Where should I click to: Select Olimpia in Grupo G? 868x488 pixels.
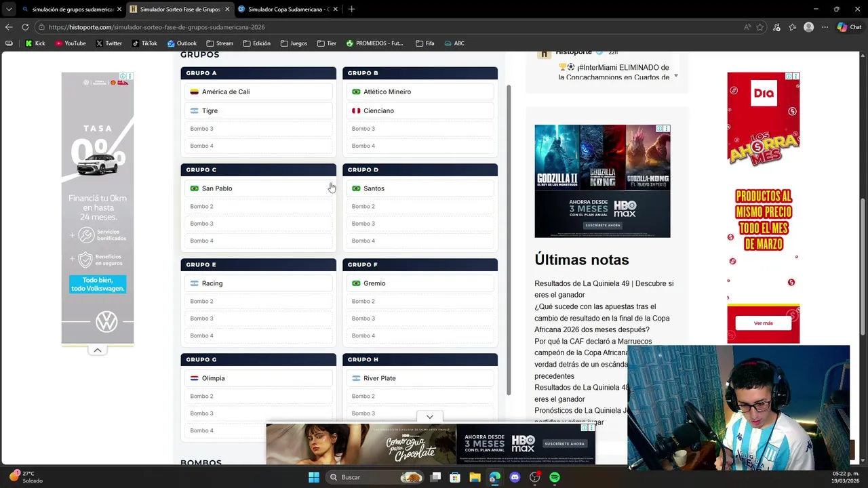pos(258,378)
